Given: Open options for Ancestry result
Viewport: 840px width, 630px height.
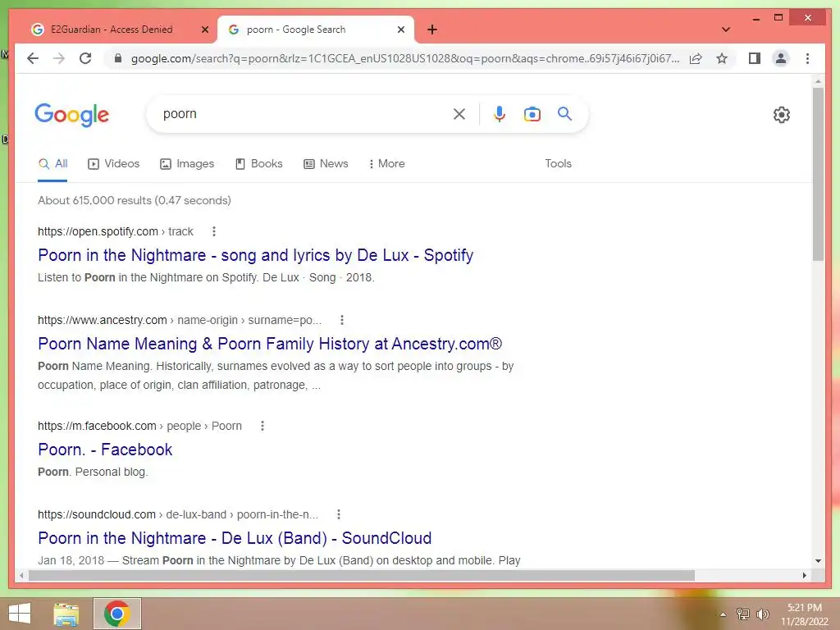Looking at the screenshot, I should tap(342, 320).
